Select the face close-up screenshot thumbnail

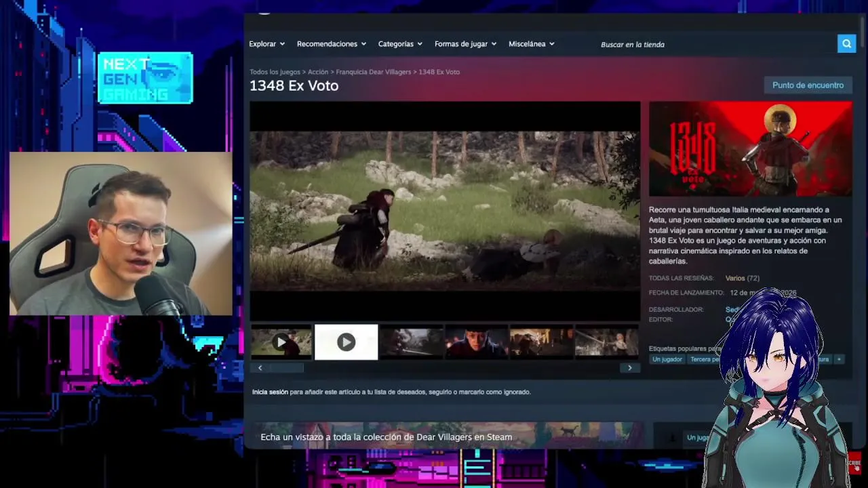coord(477,342)
